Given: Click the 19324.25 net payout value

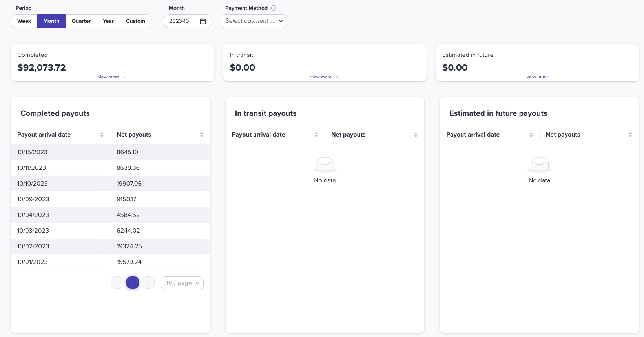Looking at the screenshot, I should [129, 246].
